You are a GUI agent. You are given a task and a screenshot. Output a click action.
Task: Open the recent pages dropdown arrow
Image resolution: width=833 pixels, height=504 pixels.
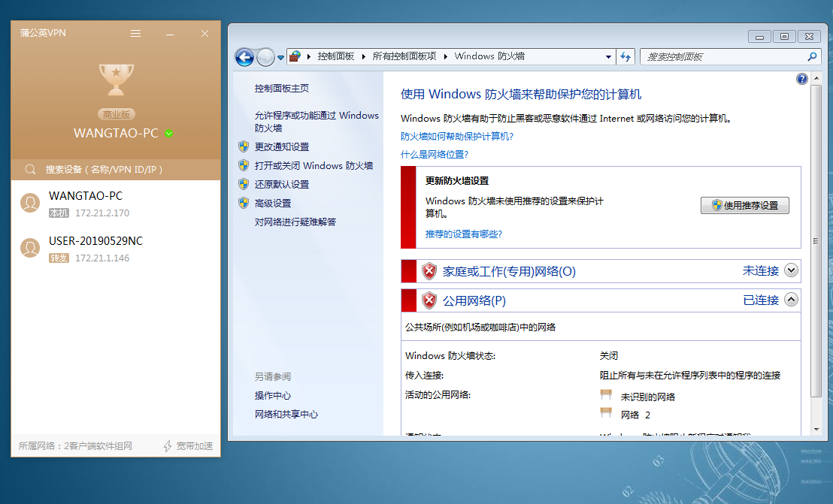pyautogui.click(x=280, y=57)
